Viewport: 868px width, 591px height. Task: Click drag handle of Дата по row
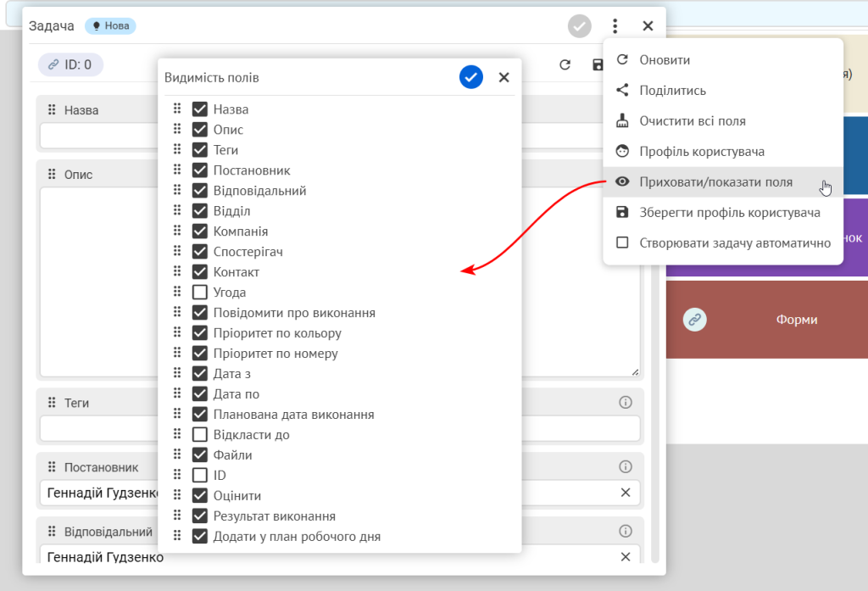177,393
